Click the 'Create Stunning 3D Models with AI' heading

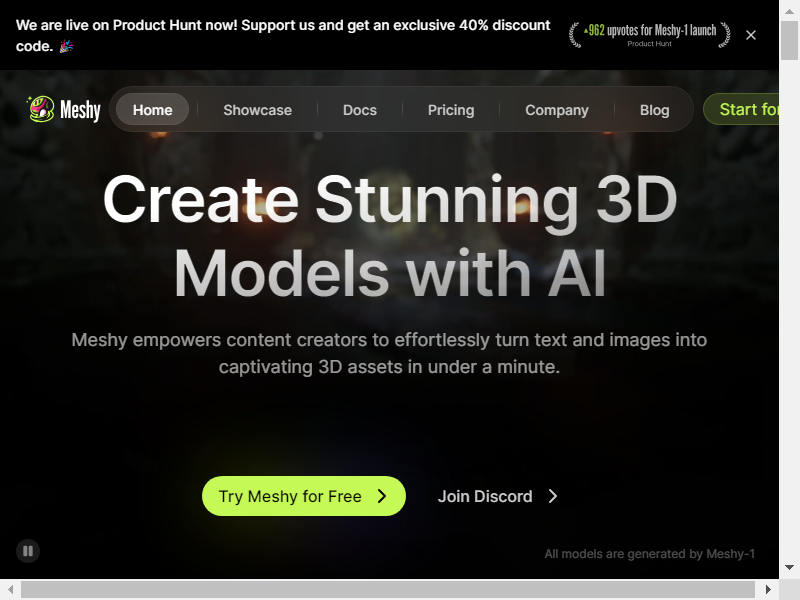(x=390, y=235)
